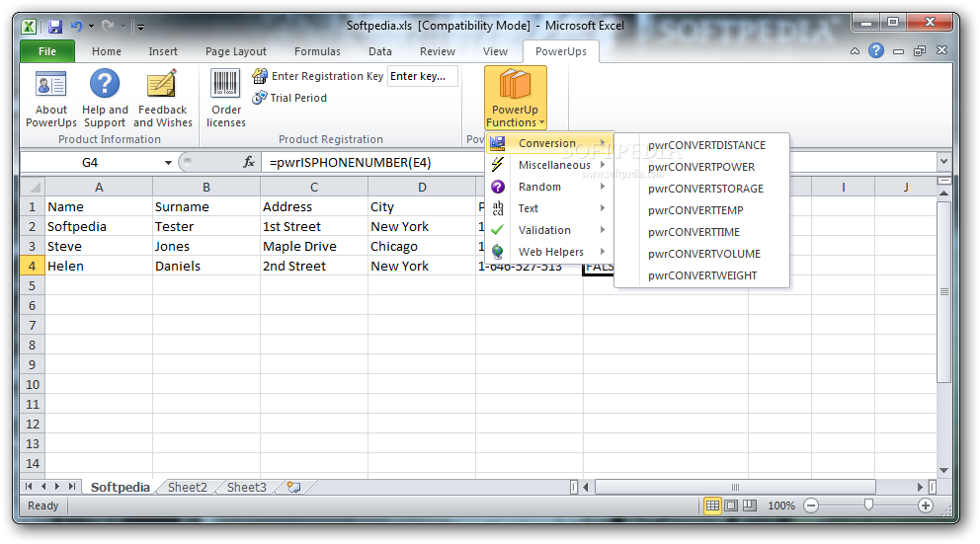
Task: Switch to Page Break Preview
Action: (750, 505)
